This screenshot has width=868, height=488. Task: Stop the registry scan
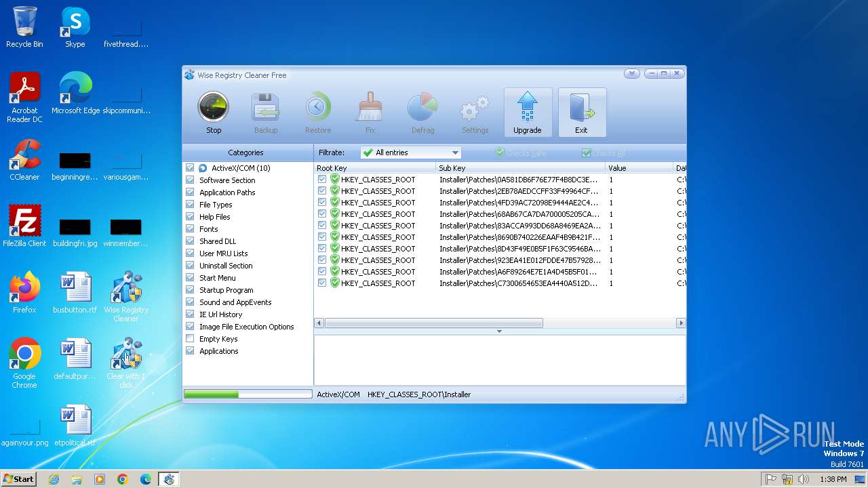[x=214, y=113]
